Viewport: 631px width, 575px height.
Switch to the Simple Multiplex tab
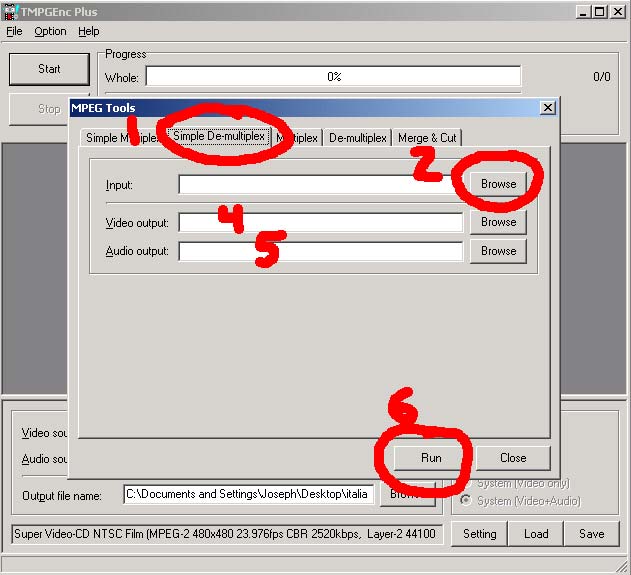123,138
